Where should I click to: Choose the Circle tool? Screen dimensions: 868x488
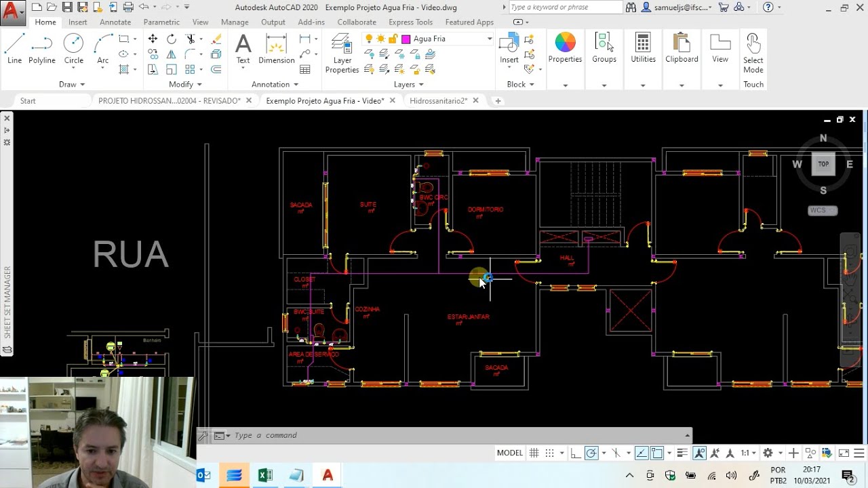pos(74,48)
